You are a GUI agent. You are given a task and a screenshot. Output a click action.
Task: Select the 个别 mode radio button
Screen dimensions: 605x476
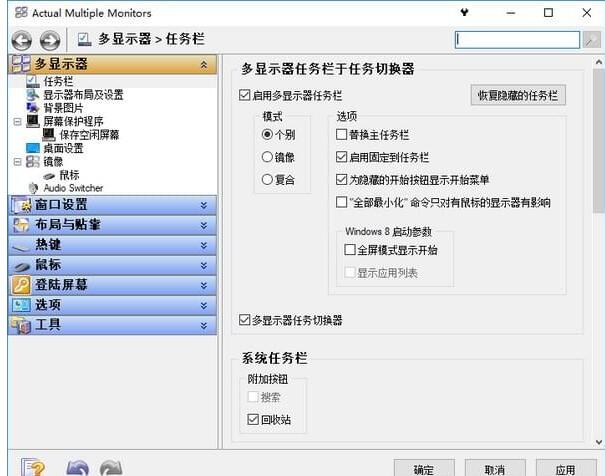click(x=267, y=135)
